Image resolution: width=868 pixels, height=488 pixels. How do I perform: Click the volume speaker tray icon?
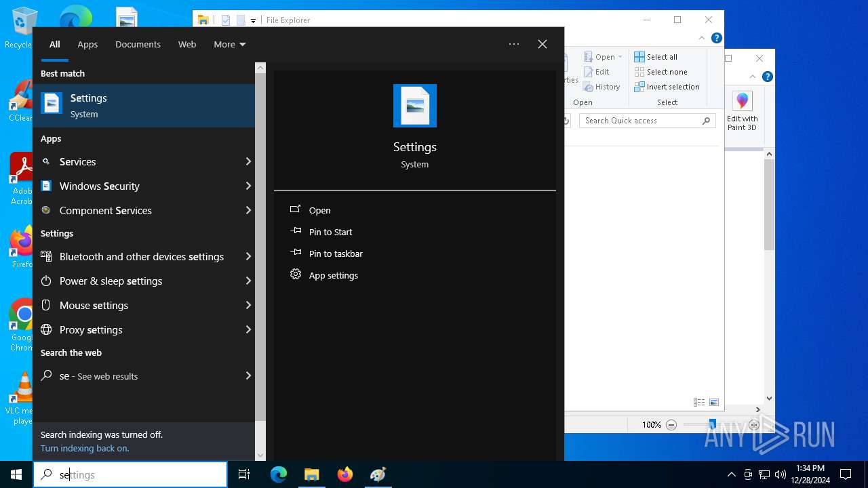coord(781,474)
